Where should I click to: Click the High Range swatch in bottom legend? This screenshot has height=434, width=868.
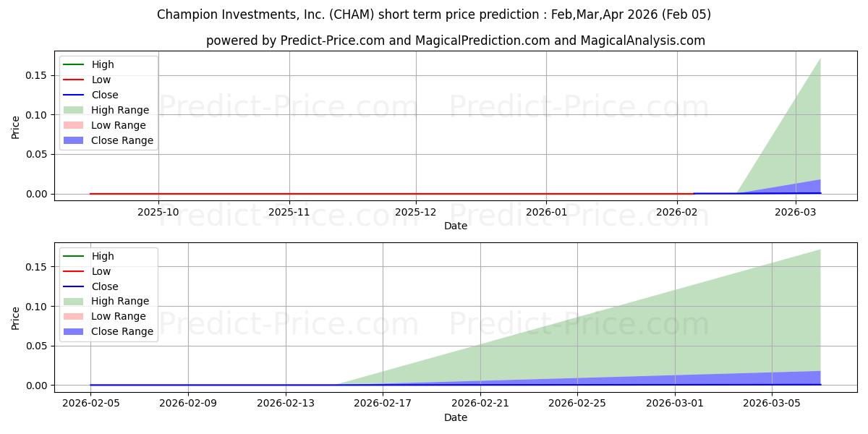(74, 301)
